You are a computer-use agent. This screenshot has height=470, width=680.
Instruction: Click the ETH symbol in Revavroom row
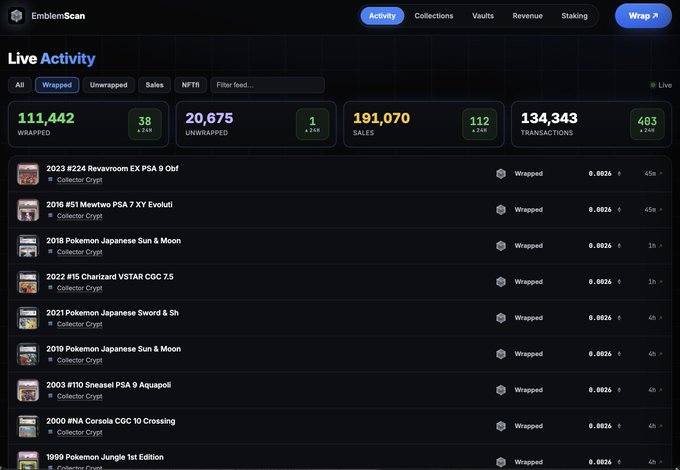tap(619, 173)
